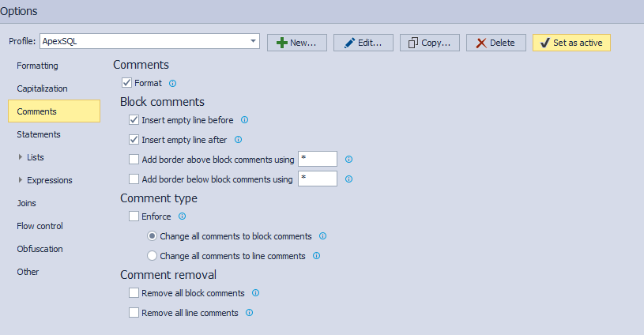Open the Obfuscation options page
The image size is (644, 335).
(40, 249)
